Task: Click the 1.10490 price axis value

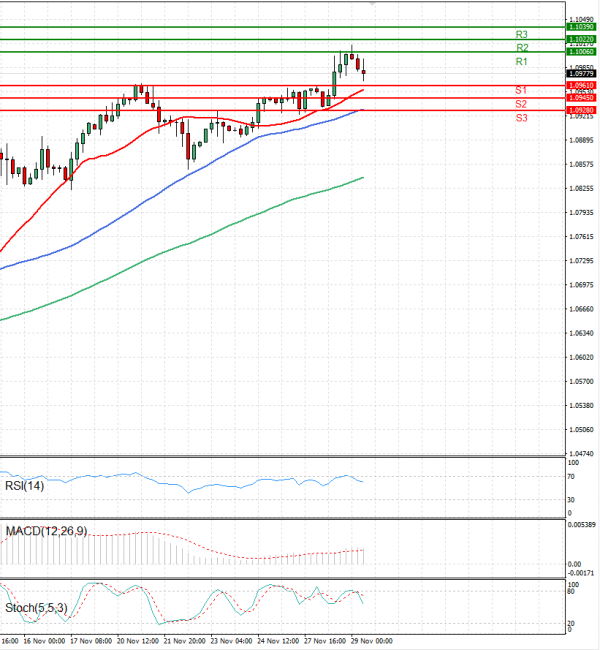Action: [581, 19]
